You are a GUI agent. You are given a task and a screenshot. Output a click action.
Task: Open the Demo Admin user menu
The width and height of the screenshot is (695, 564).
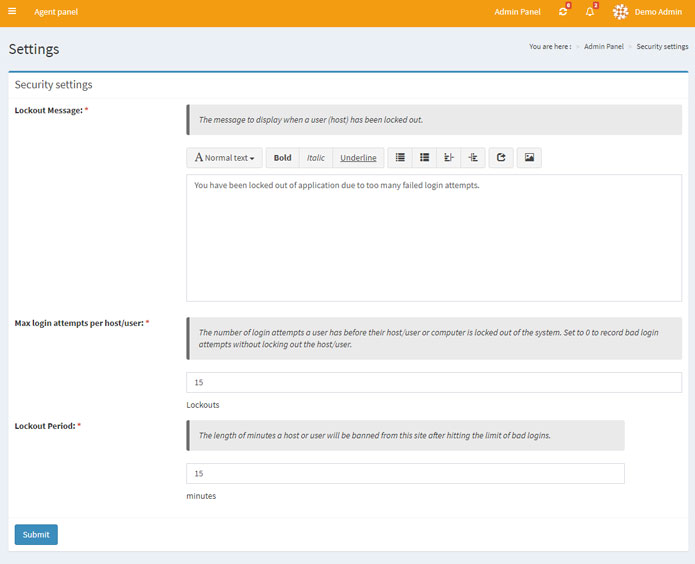coord(658,12)
